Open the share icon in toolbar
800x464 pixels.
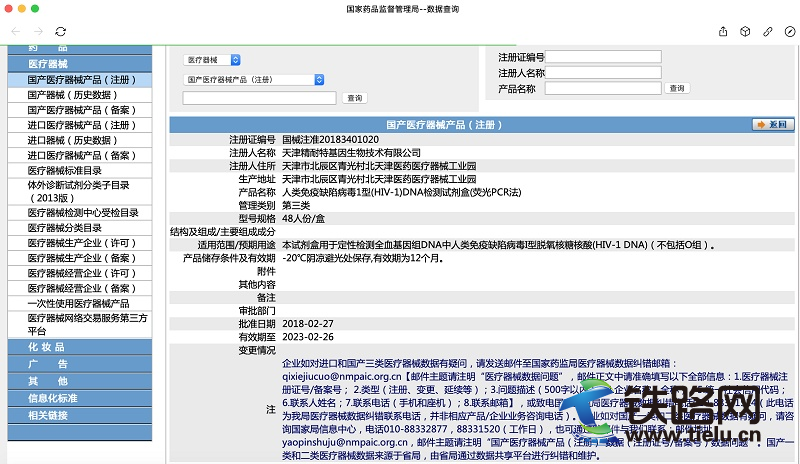(723, 32)
